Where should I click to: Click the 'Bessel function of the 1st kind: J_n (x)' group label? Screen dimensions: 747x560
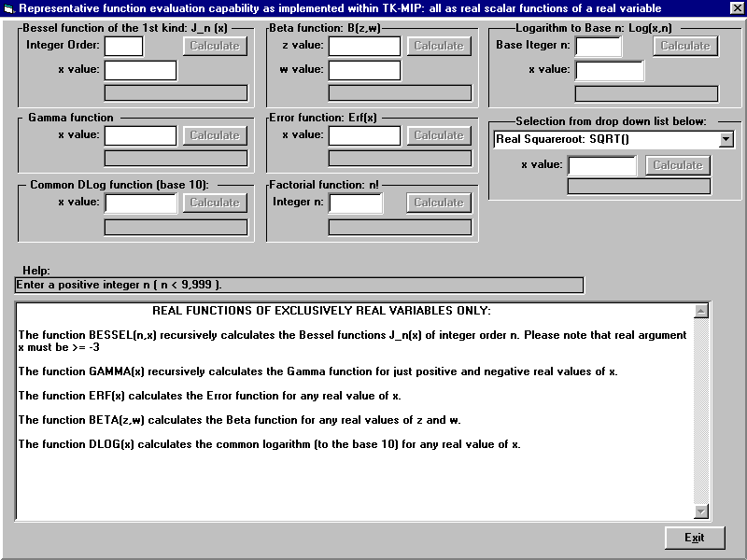(x=125, y=28)
